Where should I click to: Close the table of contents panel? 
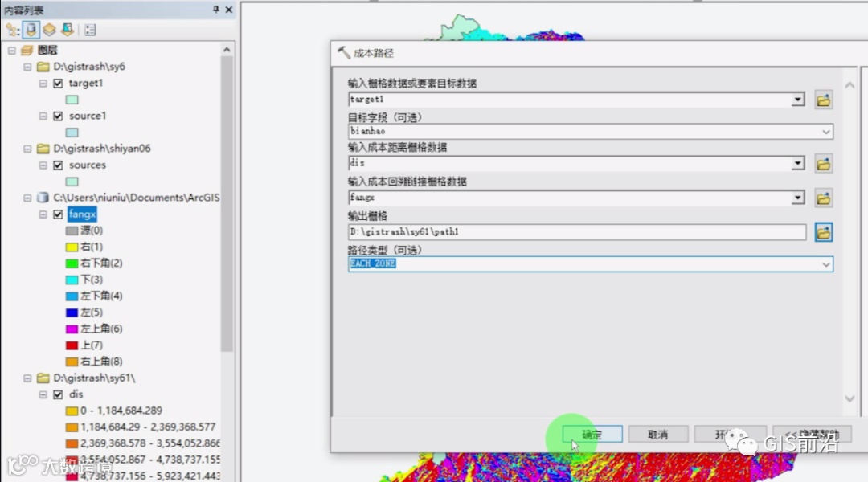tap(228, 10)
